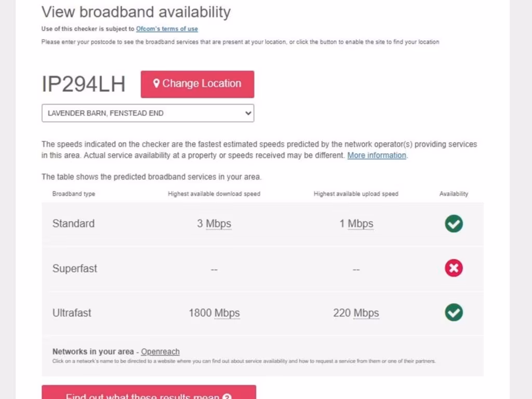Click the red cross icon for Superfast
This screenshot has width=532, height=399.
(454, 268)
